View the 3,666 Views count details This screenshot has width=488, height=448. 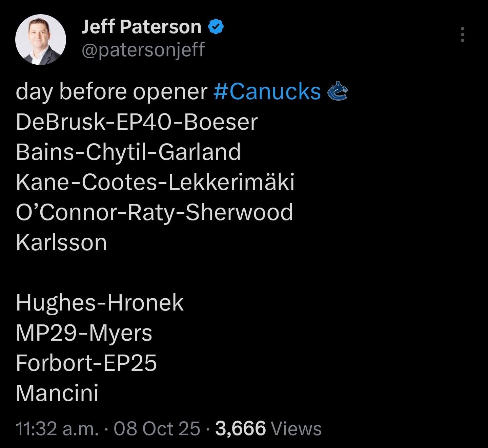[x=268, y=428]
